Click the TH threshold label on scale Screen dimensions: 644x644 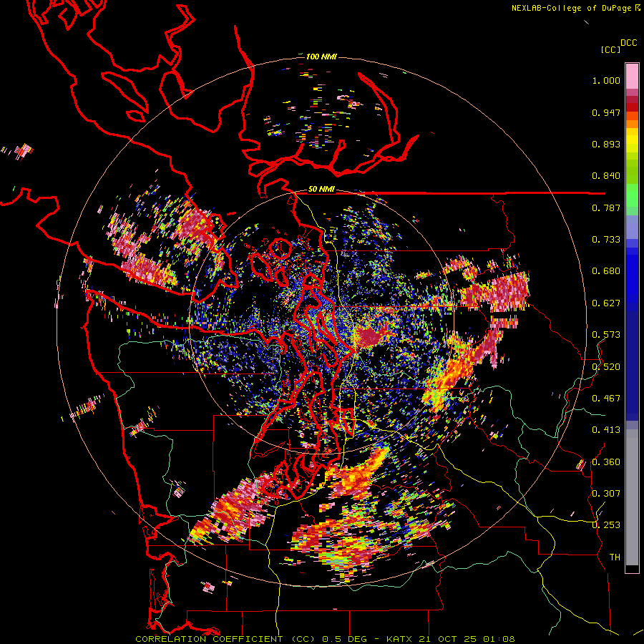pos(615,557)
